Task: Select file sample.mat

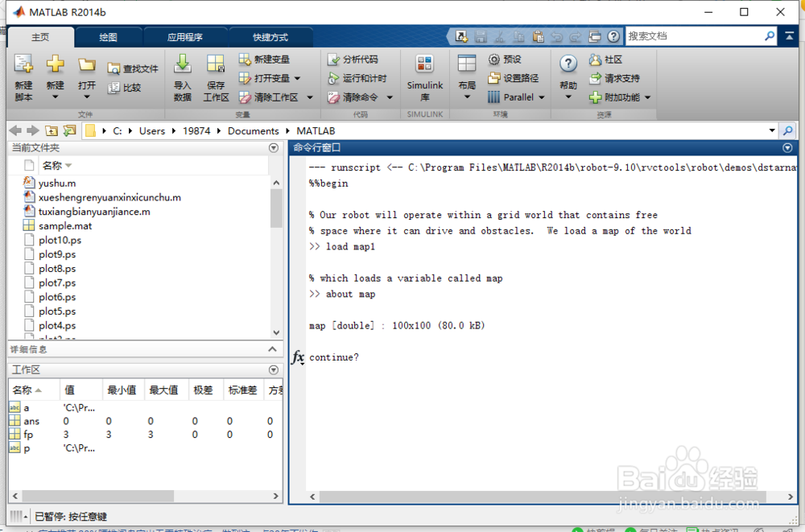Action: [x=65, y=226]
